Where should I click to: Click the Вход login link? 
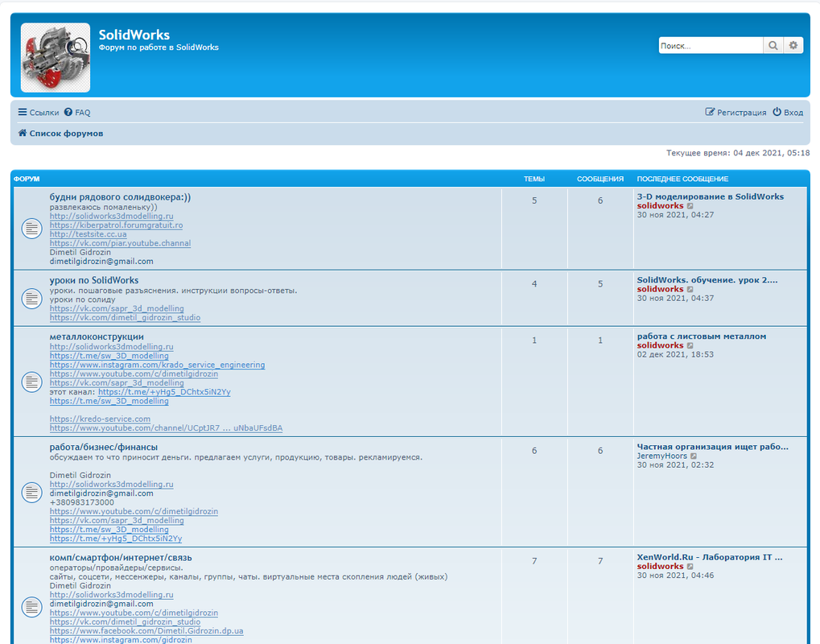pyautogui.click(x=788, y=113)
